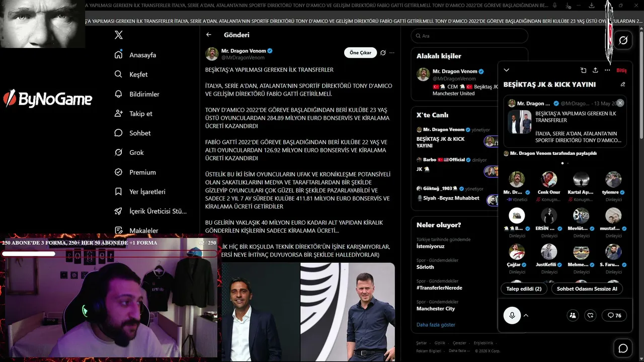Click the Ara search field
Screen dimensions: 644x362
tap(469, 36)
